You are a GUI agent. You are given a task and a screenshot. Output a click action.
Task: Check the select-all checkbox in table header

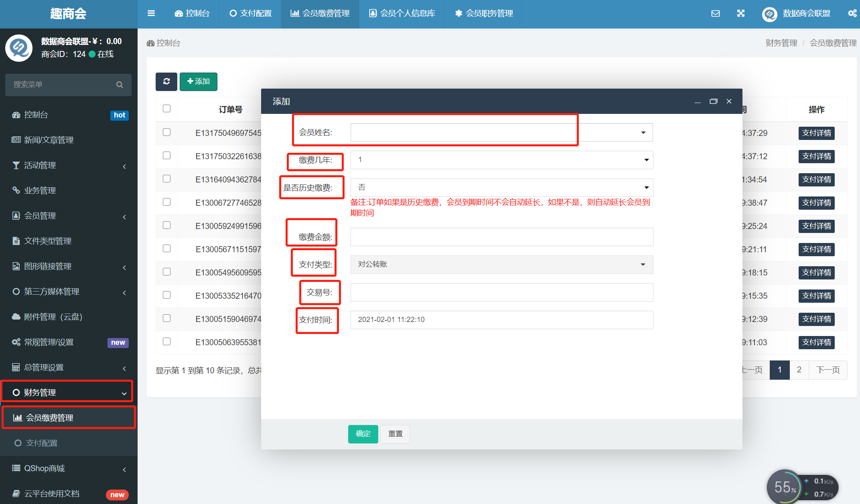tap(167, 109)
